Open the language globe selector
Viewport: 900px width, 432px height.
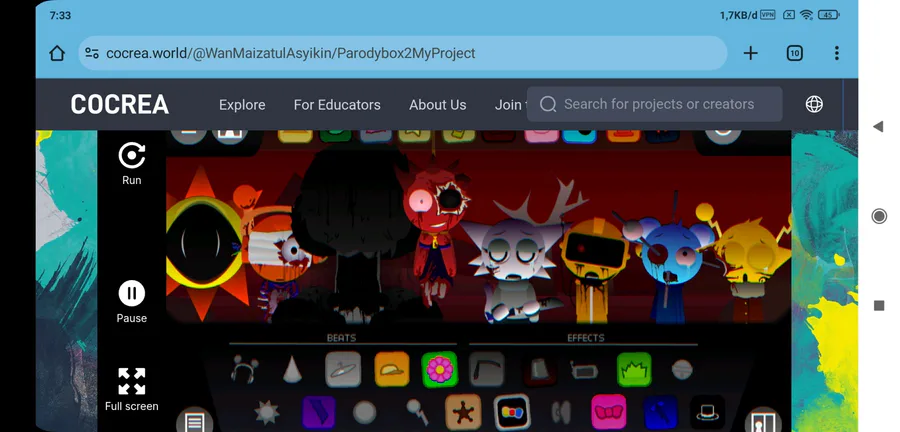pos(814,104)
